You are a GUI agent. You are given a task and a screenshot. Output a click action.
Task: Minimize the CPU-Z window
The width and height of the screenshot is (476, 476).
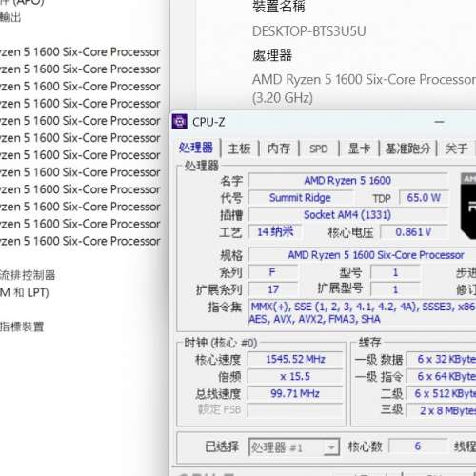[x=439, y=122]
